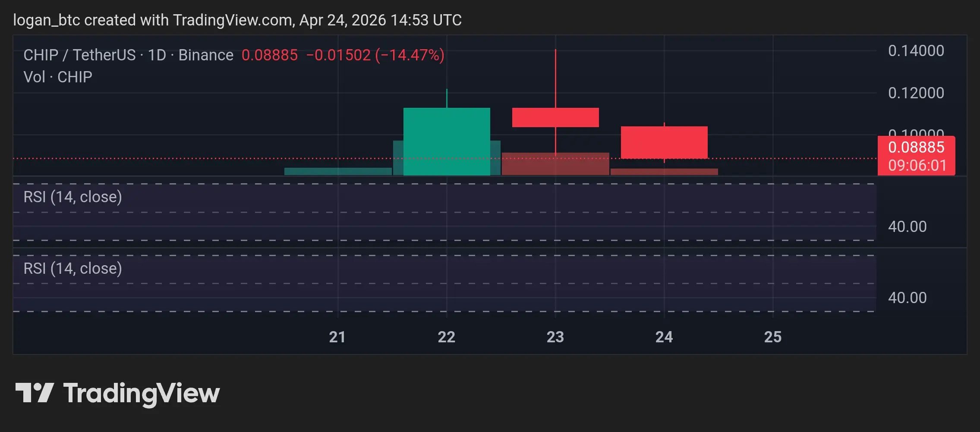Click the −0.01502 (−14.47%) change value
This screenshot has height=432, width=980.
pos(375,55)
